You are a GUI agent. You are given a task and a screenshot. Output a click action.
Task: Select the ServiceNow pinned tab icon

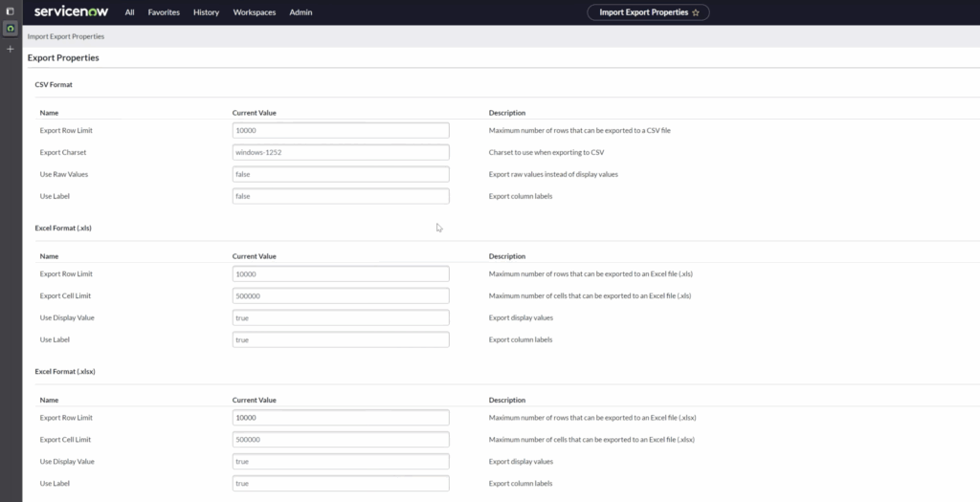point(11,29)
